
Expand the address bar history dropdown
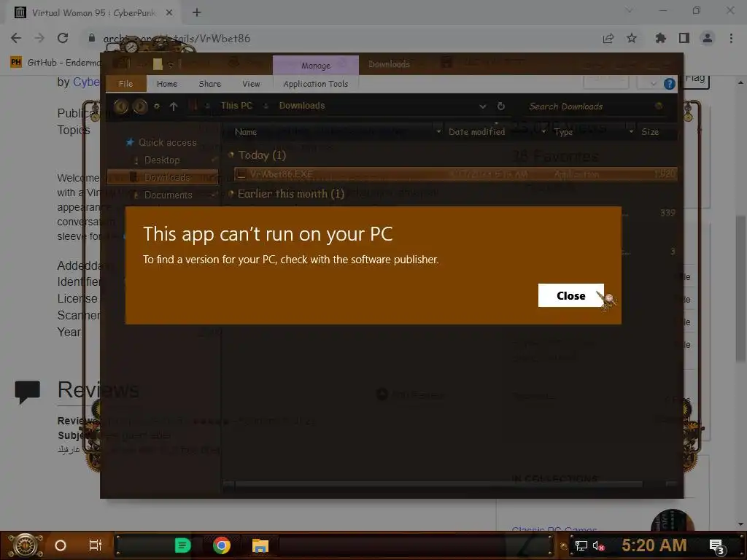coord(483,106)
